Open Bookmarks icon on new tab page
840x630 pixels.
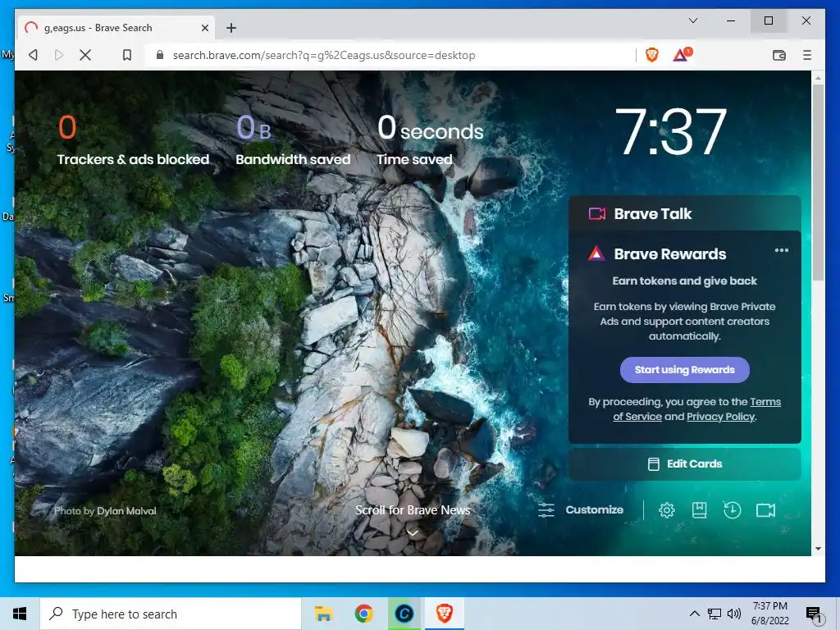(x=699, y=510)
